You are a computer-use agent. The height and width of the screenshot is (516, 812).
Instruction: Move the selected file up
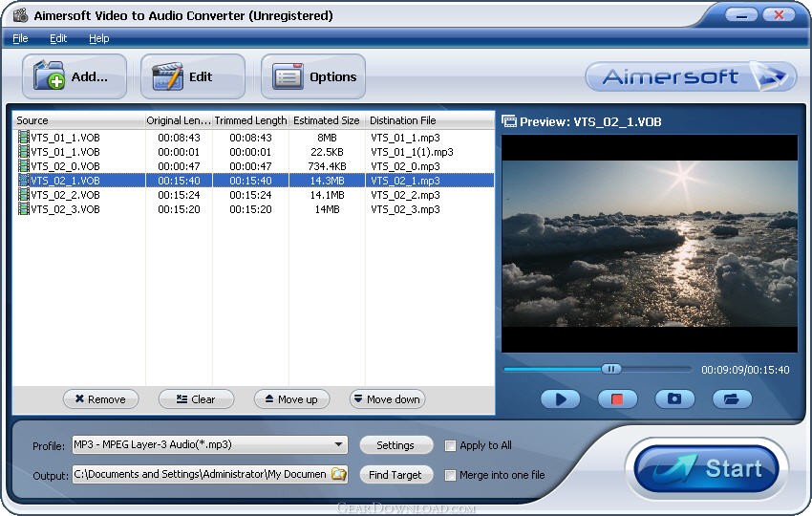(291, 399)
